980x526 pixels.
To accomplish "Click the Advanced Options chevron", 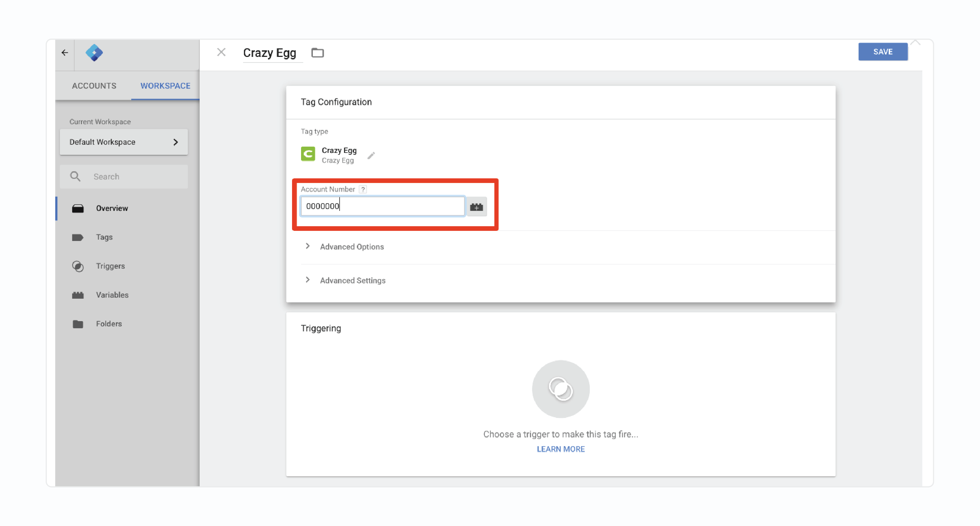I will tap(307, 246).
